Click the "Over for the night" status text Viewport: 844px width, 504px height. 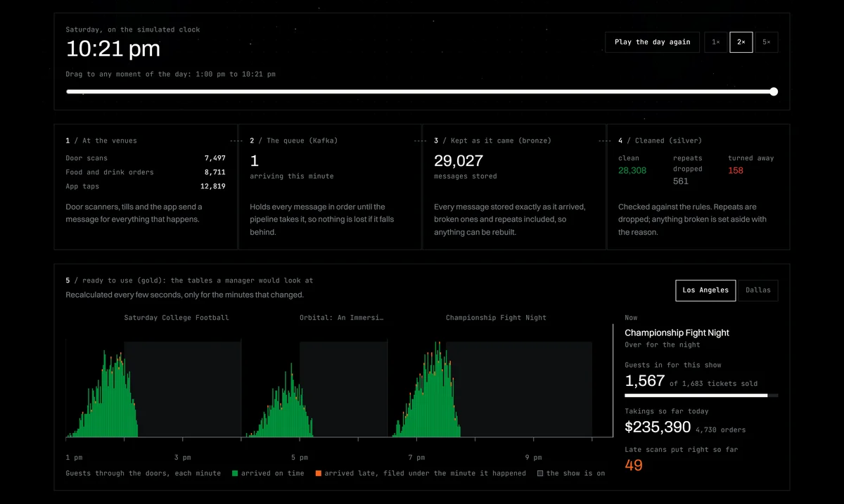[x=664, y=345]
